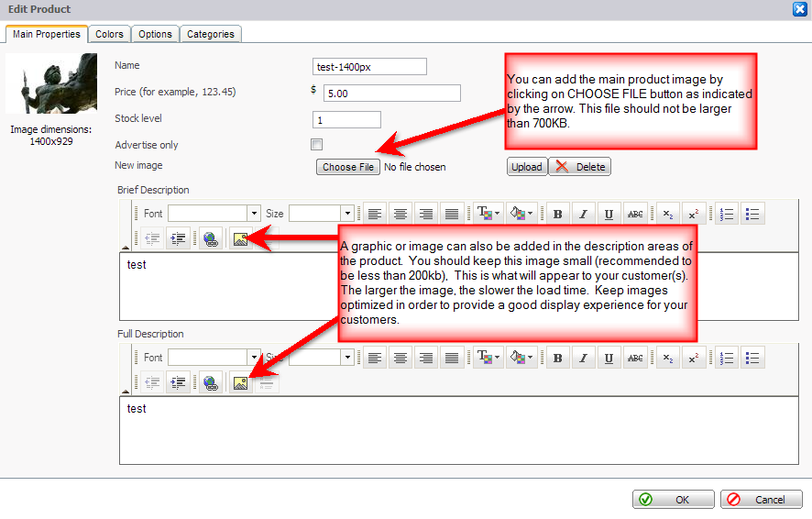The height and width of the screenshot is (519, 812).
Task: Open the Colors tab
Action: pos(109,34)
